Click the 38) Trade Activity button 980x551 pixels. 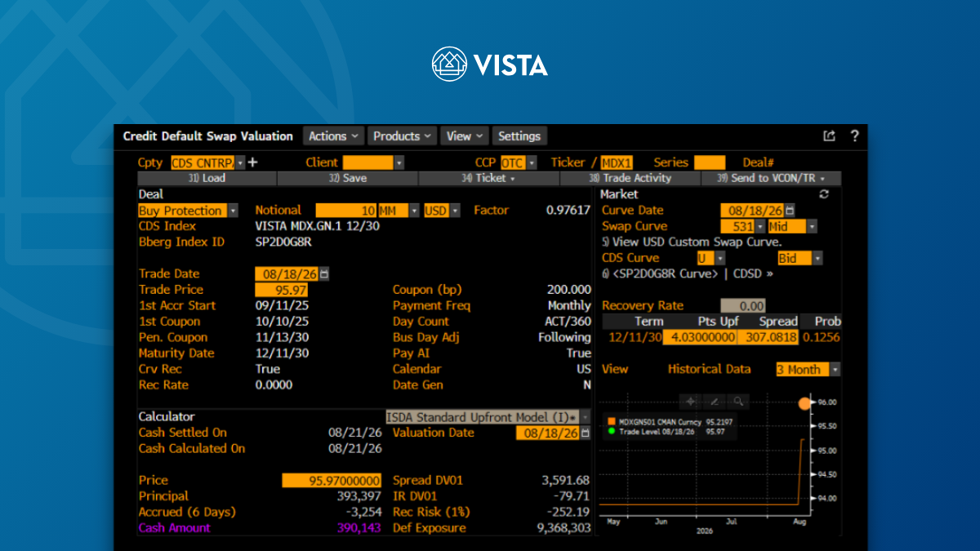point(630,178)
